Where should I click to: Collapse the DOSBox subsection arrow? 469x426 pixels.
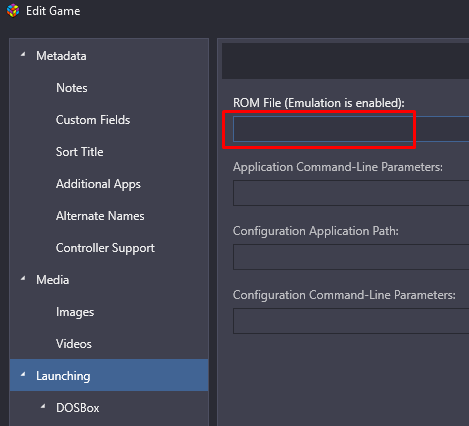(x=43, y=406)
